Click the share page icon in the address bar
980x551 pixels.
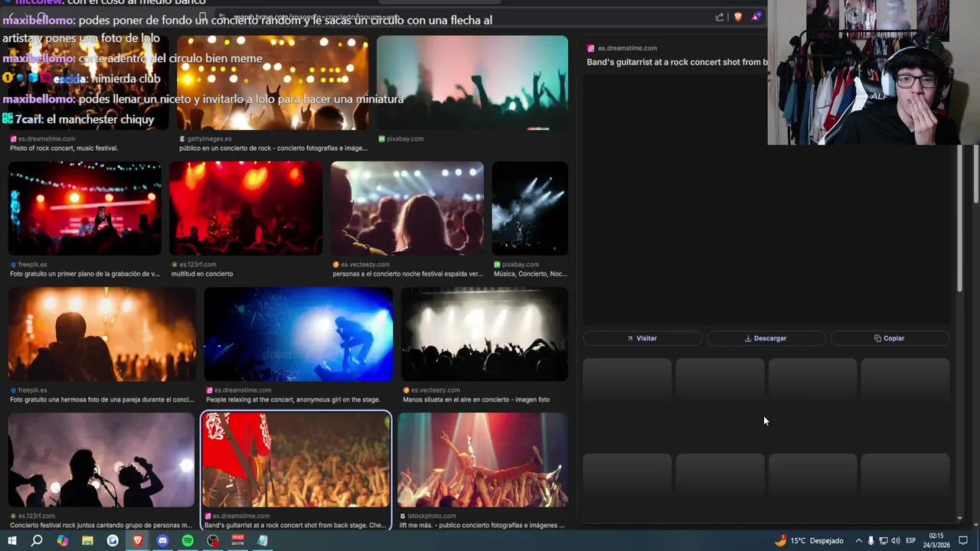click(x=720, y=17)
